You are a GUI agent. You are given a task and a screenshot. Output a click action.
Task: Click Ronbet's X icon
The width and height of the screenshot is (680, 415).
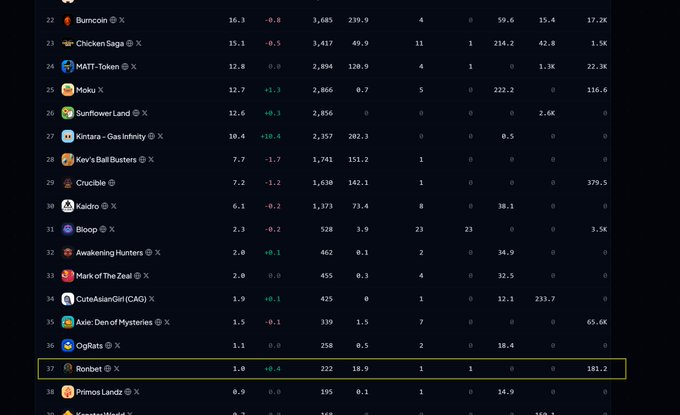click(117, 369)
